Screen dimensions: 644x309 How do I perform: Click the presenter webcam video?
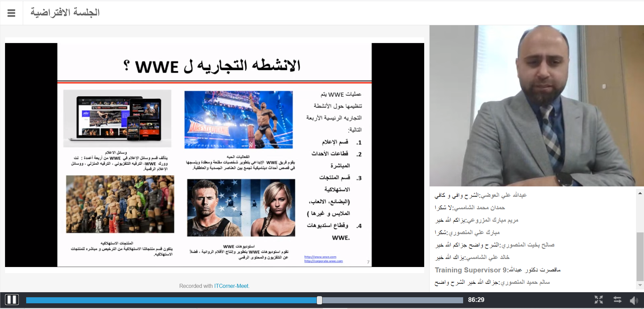(537, 106)
